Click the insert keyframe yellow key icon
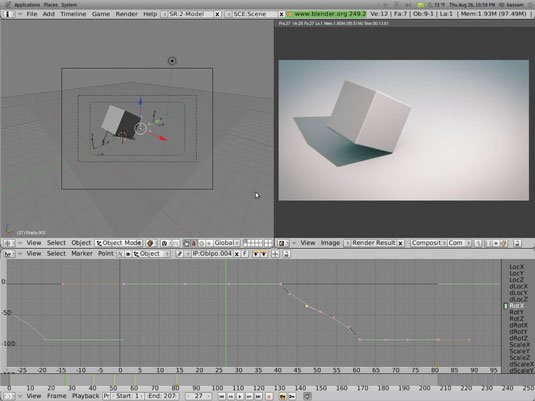This screenshot has width=535, height=401. 283,397
